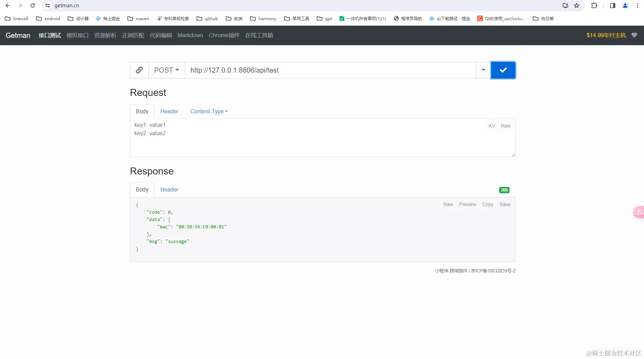The height and width of the screenshot is (359, 644).
Task: Click the site info icon in address bar
Action: [x=48, y=6]
